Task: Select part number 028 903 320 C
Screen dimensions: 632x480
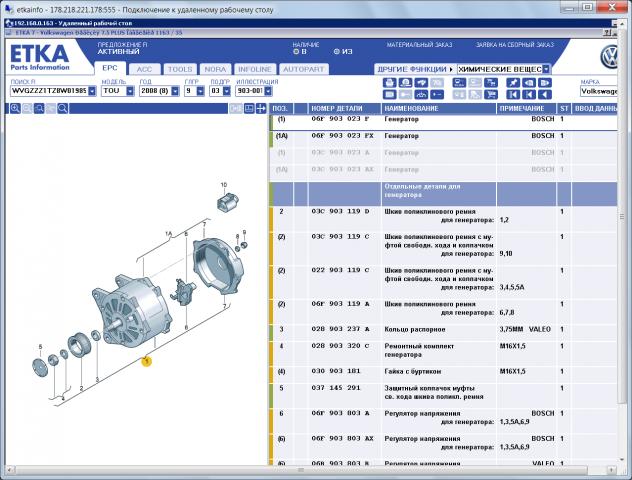Action: pos(340,346)
